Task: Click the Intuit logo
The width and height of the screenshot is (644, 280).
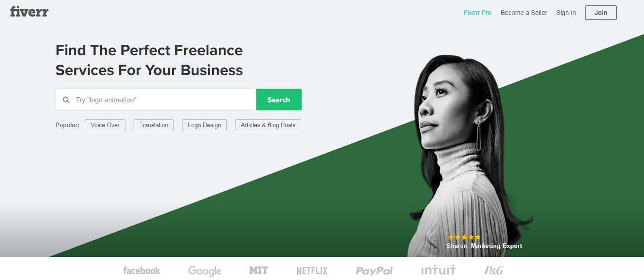Action: pos(438,271)
